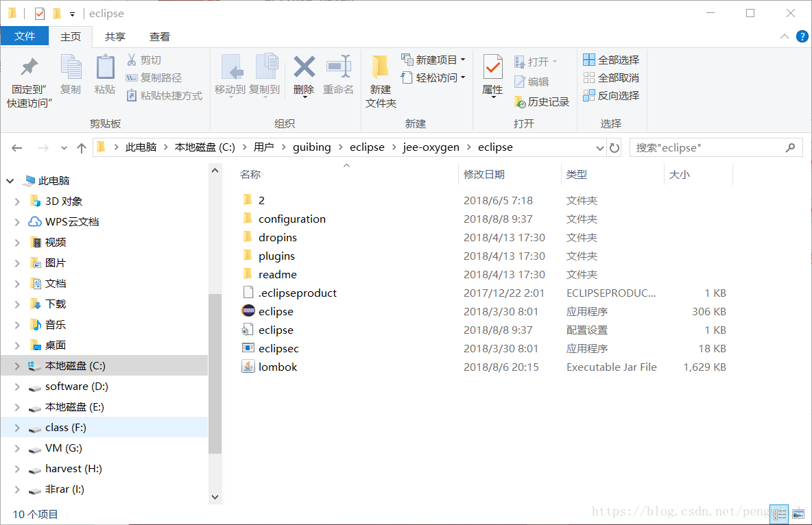Switch to the 查看 (View) tab
Screen dimensions: 812x525
coord(160,37)
